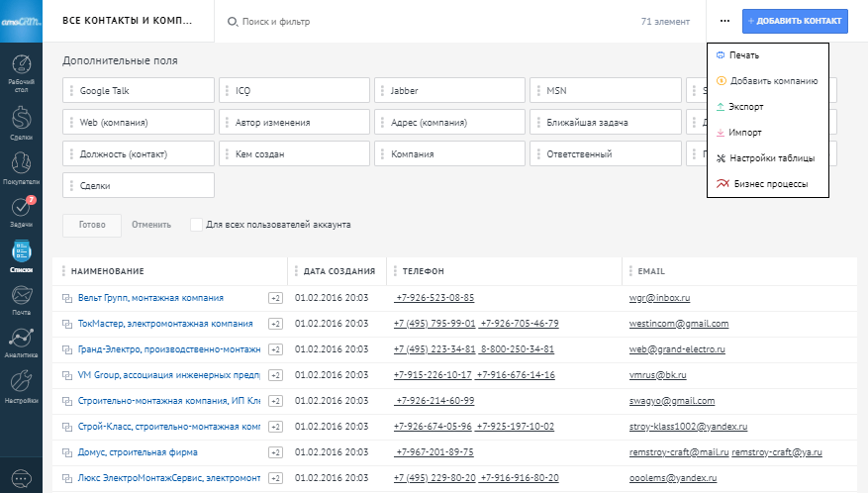Go to Покупатели in the sidebar

[x=21, y=167]
